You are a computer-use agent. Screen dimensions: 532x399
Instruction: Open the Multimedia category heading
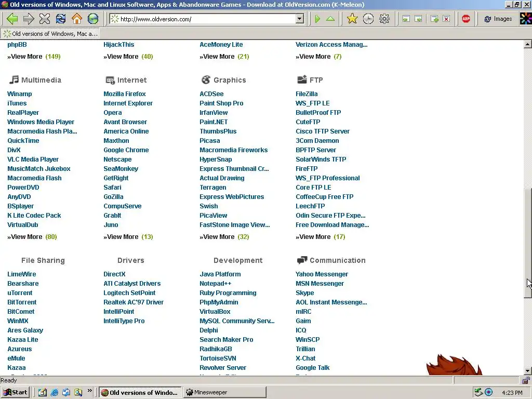[42, 80]
